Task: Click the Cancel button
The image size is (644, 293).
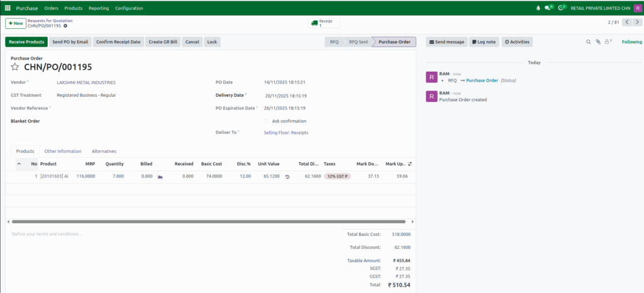Action: point(192,42)
